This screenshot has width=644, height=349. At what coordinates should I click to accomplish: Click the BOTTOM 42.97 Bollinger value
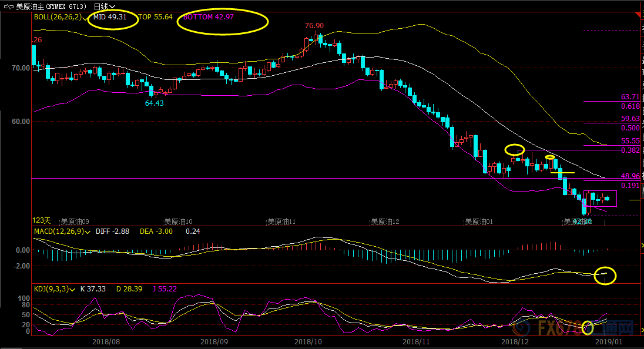click(x=208, y=17)
